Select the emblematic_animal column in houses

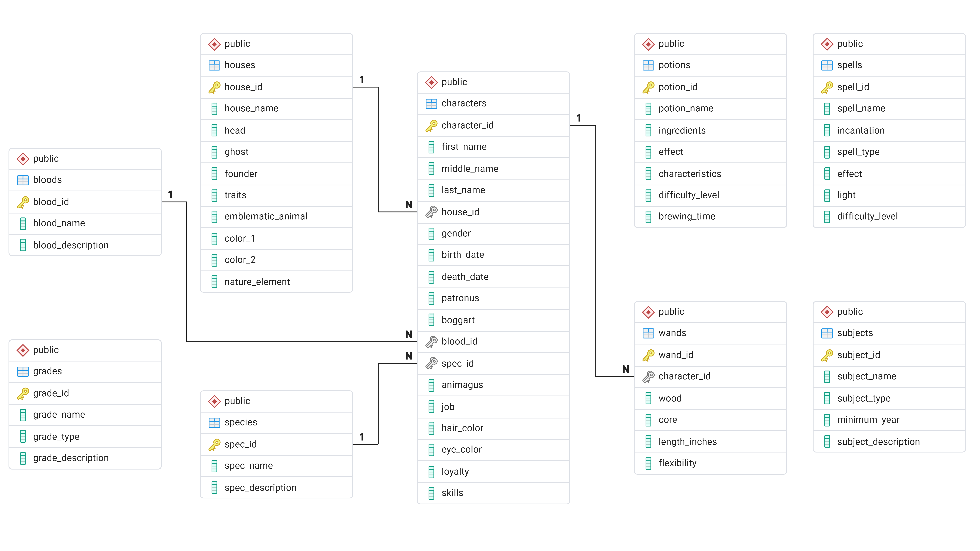pos(266,216)
